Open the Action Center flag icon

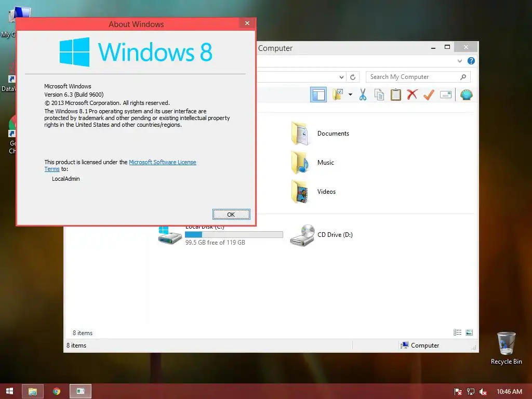click(458, 392)
